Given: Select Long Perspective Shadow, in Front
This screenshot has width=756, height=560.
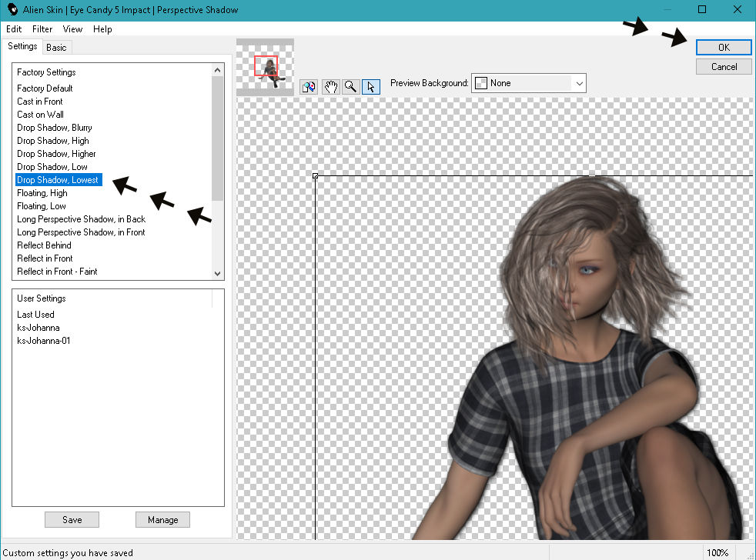Looking at the screenshot, I should pyautogui.click(x=81, y=232).
